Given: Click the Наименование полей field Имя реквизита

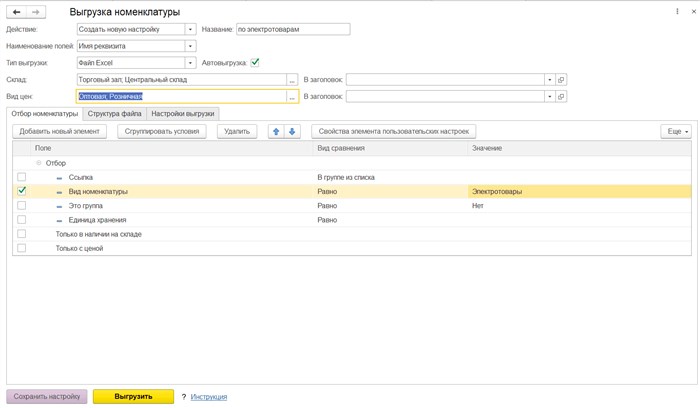Looking at the screenshot, I should (131, 46).
